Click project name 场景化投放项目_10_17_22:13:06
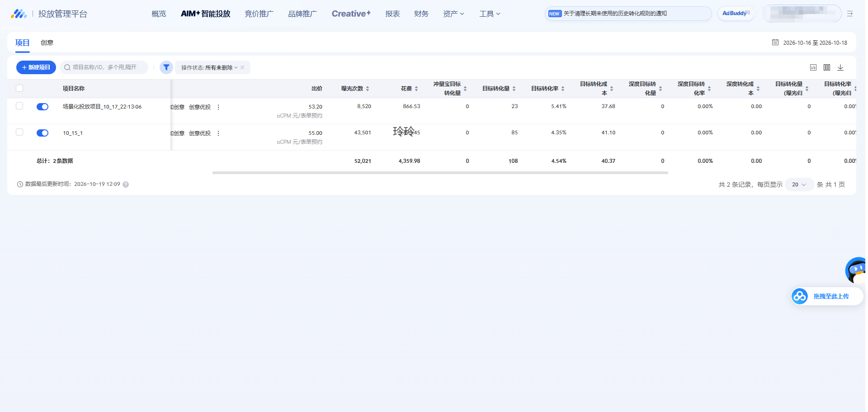 (102, 107)
